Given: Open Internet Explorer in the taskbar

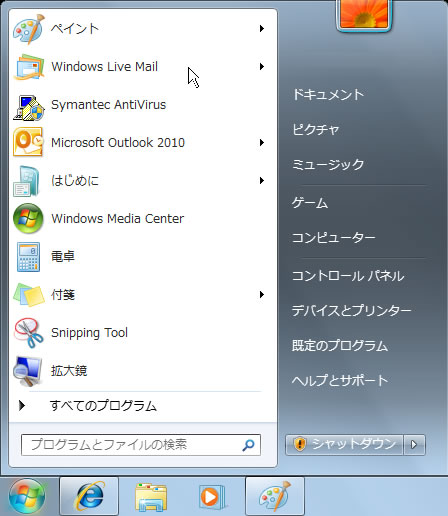Looking at the screenshot, I should pyautogui.click(x=89, y=496).
